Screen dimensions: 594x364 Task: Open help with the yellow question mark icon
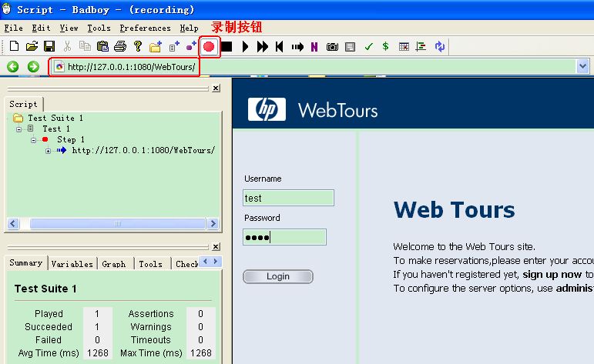point(137,46)
